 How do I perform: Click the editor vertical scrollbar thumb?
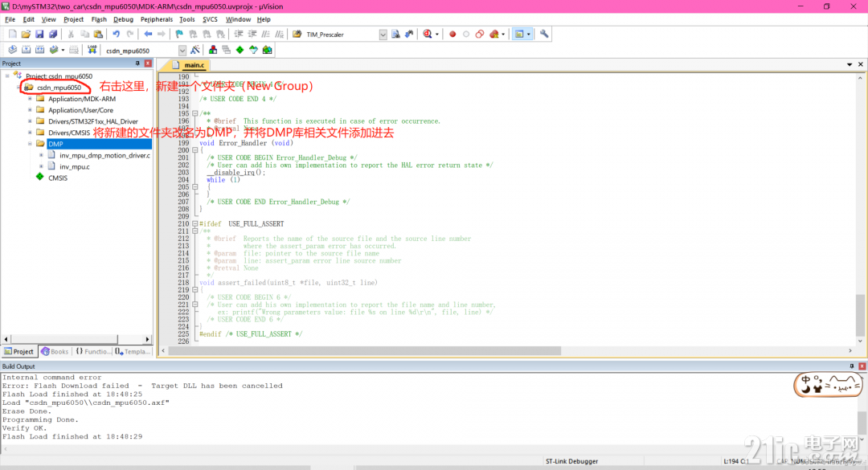(860, 315)
